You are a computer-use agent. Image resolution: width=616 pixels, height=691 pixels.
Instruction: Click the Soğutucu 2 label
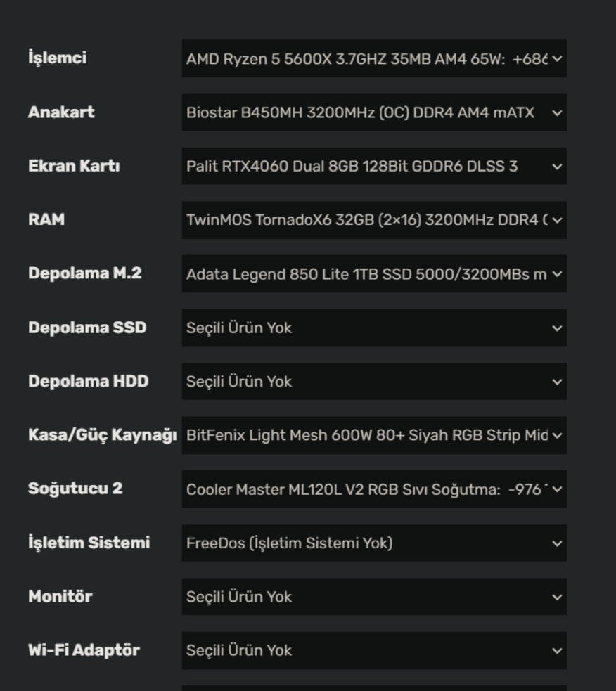(75, 489)
